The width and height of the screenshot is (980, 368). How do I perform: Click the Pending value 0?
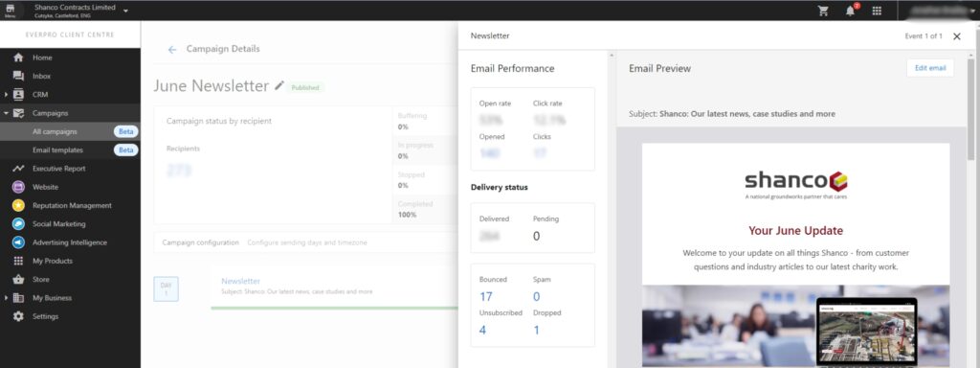(x=536, y=236)
